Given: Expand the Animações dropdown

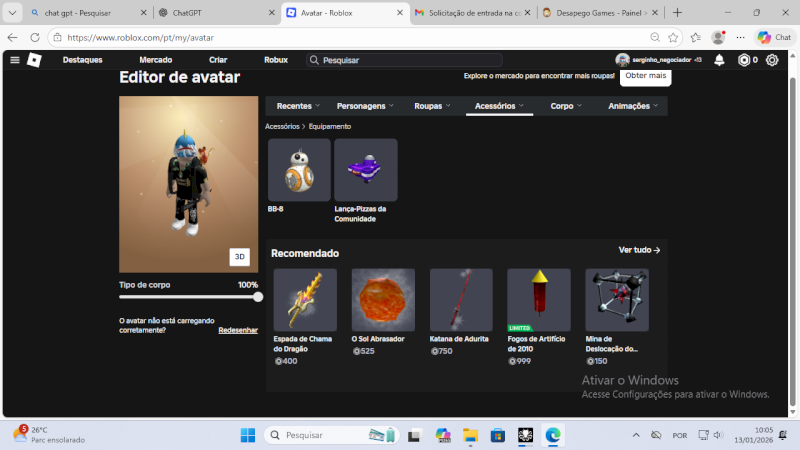Looking at the screenshot, I should [633, 106].
